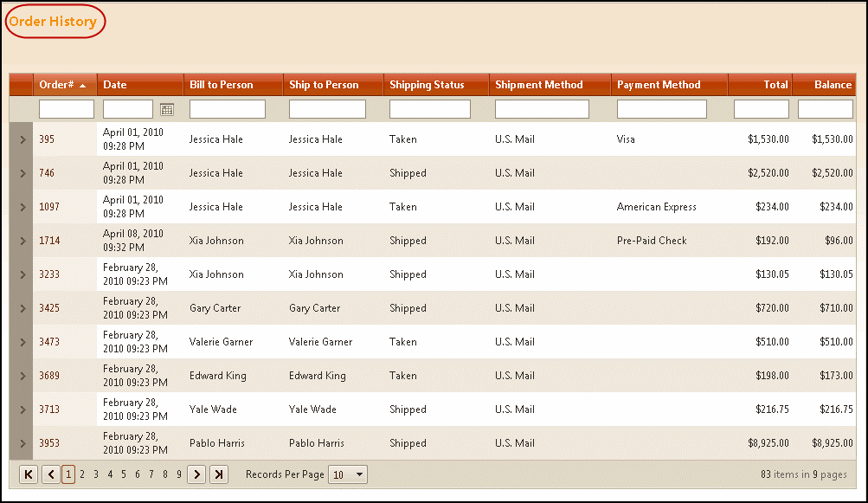Focus the Payment Method filter box
This screenshot has height=503, width=868.
[x=661, y=109]
